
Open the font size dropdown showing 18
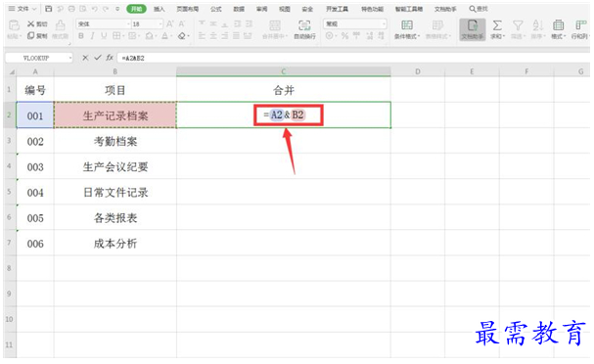point(160,23)
